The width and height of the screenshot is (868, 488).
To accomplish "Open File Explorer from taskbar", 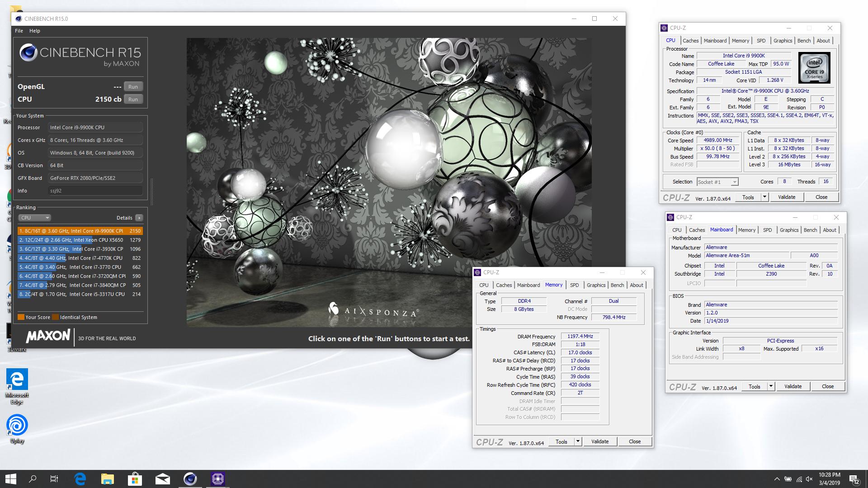I will 107,479.
